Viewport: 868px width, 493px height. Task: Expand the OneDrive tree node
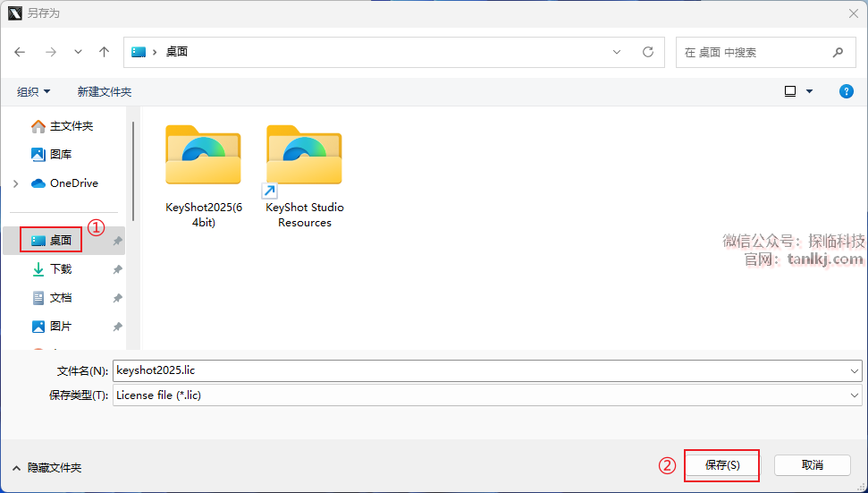(x=15, y=183)
